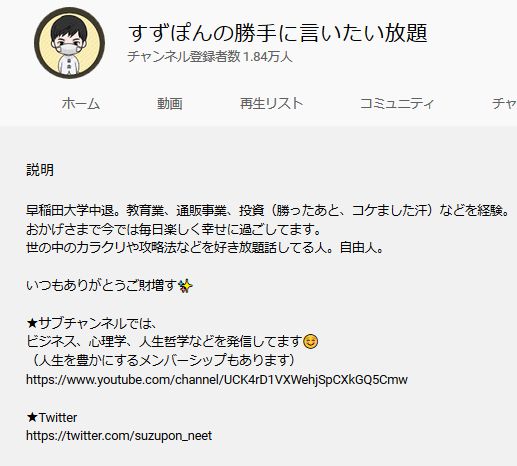Click the メンバーシップもあります text line
Screen dimensions: 517x466
(161, 360)
